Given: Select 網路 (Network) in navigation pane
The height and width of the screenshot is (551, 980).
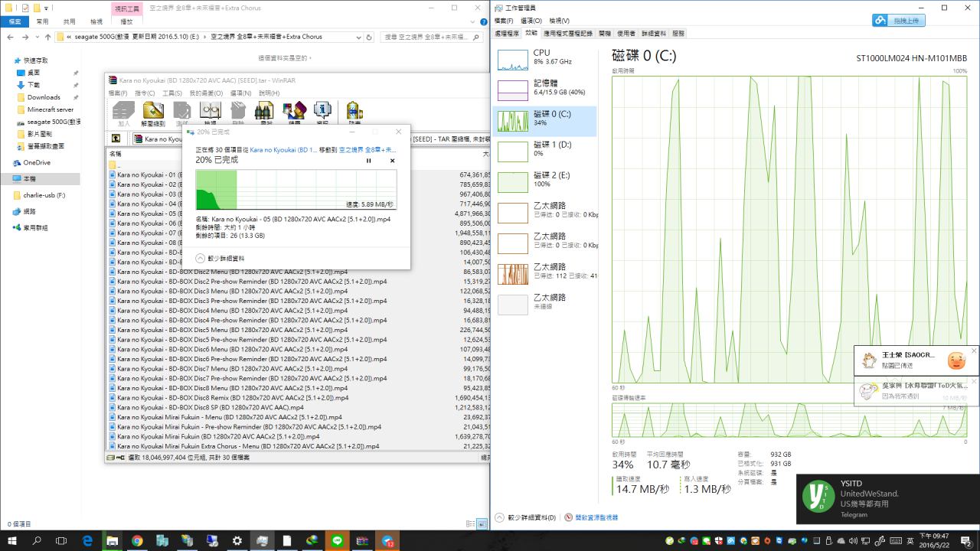Looking at the screenshot, I should click(x=29, y=211).
